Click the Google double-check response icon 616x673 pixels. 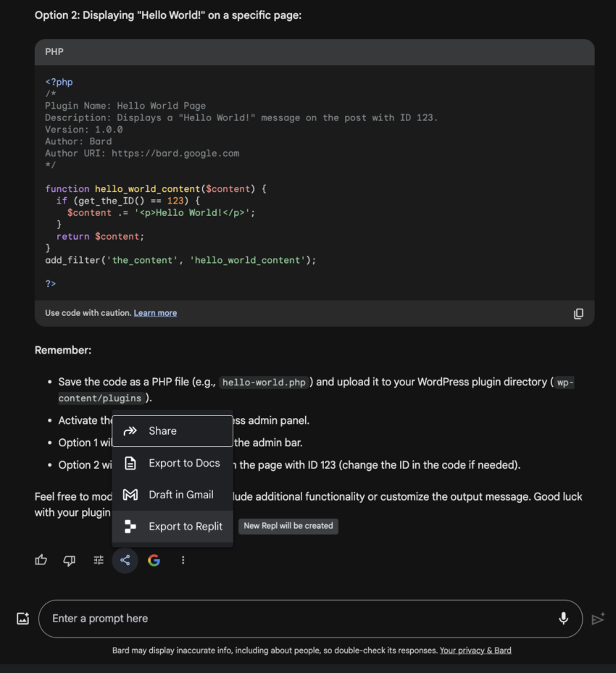(154, 560)
